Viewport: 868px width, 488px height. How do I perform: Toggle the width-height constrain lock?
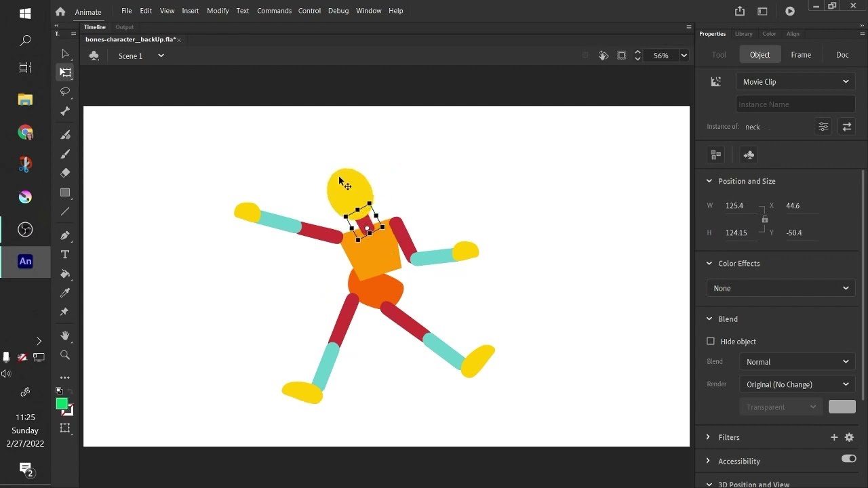pos(764,219)
